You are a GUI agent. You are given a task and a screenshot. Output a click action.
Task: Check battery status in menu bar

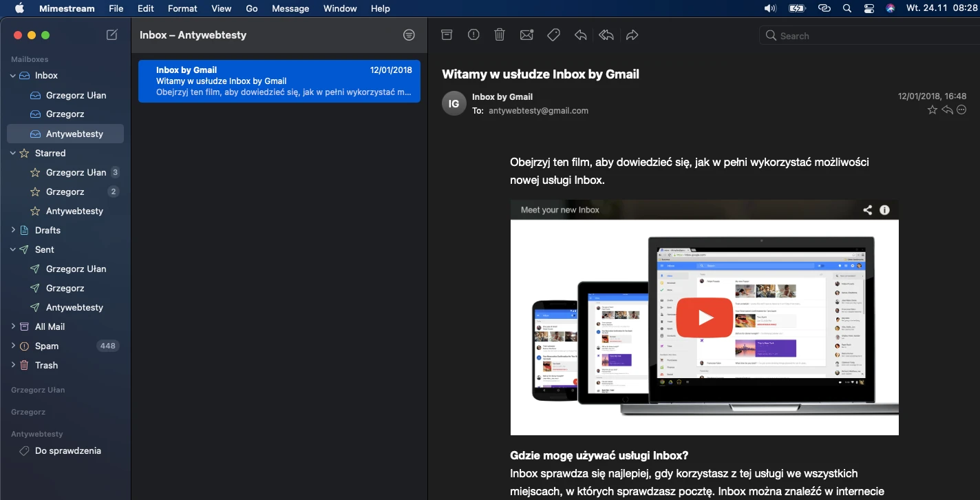click(797, 8)
